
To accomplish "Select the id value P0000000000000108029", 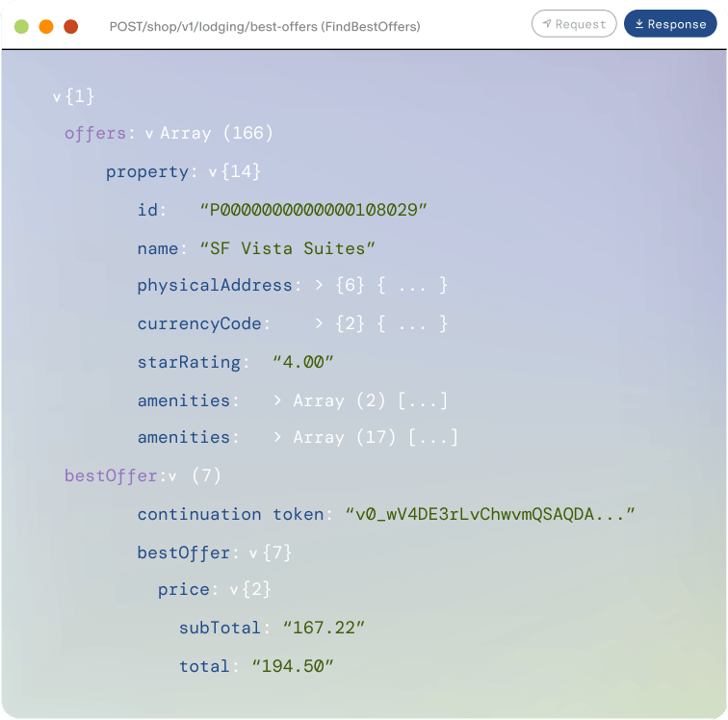I will 313,210.
